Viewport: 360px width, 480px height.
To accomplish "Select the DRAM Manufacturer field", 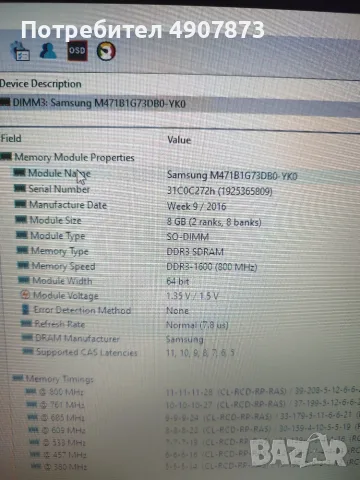I will [77, 338].
